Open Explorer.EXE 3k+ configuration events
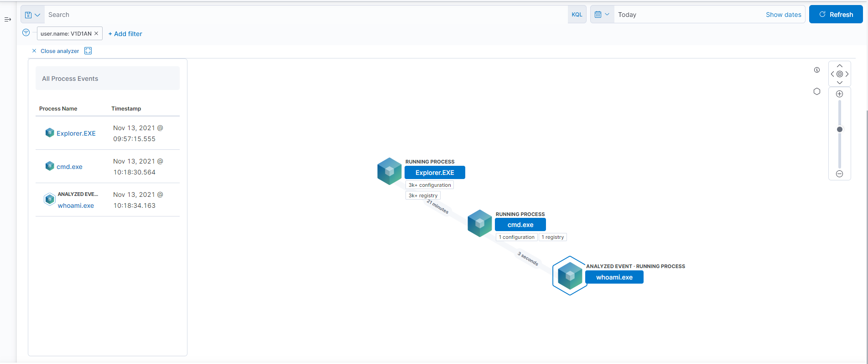Viewport: 868px width, 364px height. (x=430, y=185)
